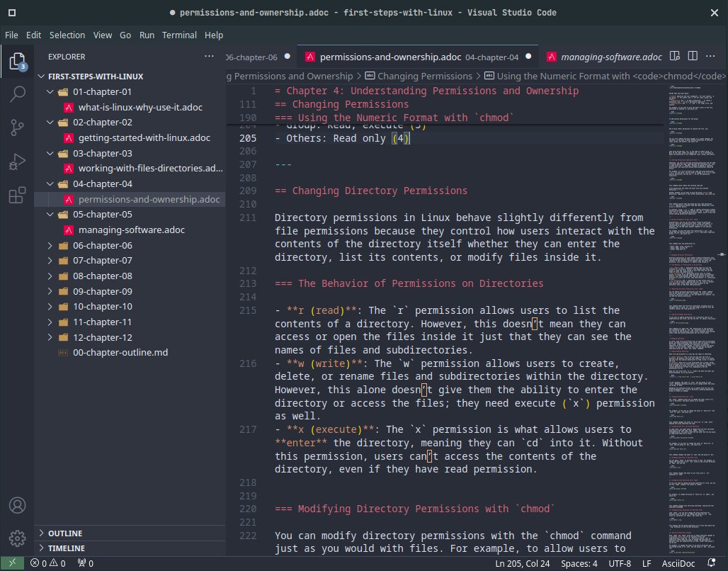Open Run and Debug view
Image resolution: width=728 pixels, height=571 pixels.
[x=17, y=162]
